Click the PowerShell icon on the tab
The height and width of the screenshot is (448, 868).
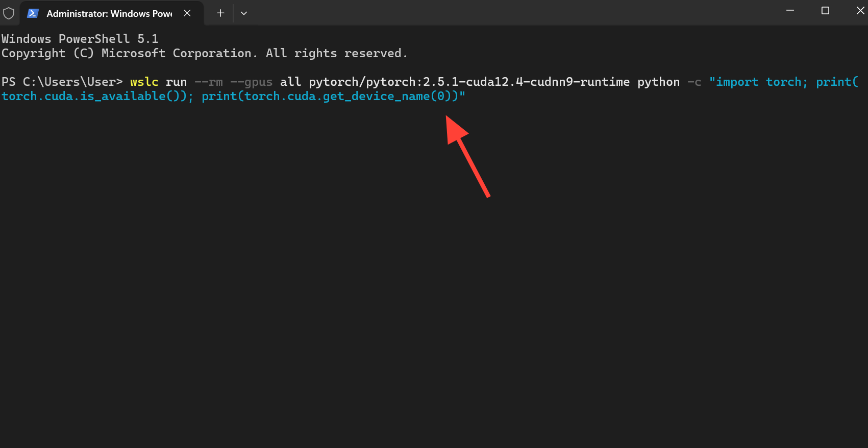(x=33, y=13)
